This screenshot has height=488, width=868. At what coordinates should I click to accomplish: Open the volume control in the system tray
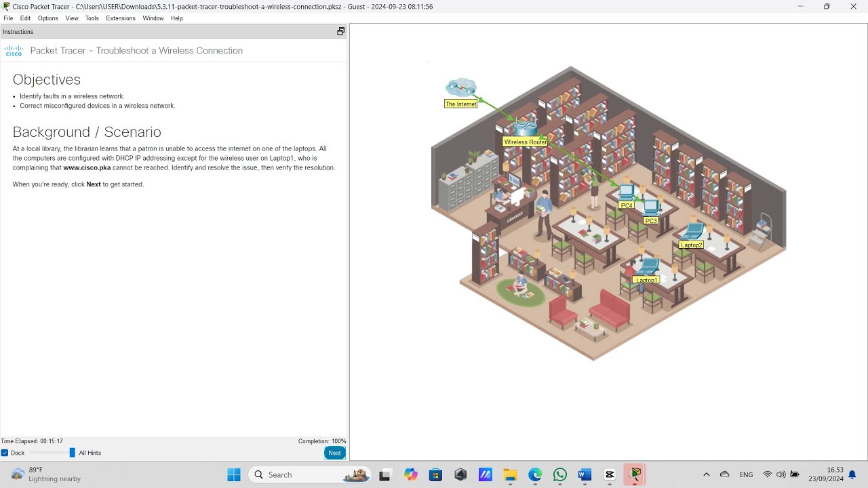781,474
